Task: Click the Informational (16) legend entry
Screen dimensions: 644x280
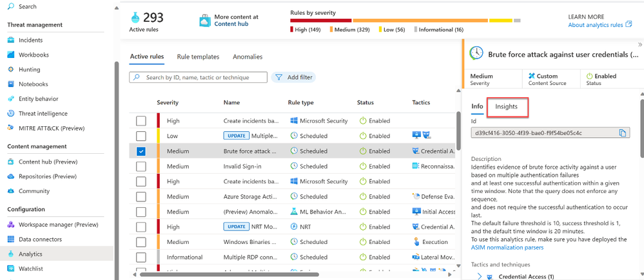Action: click(x=438, y=30)
